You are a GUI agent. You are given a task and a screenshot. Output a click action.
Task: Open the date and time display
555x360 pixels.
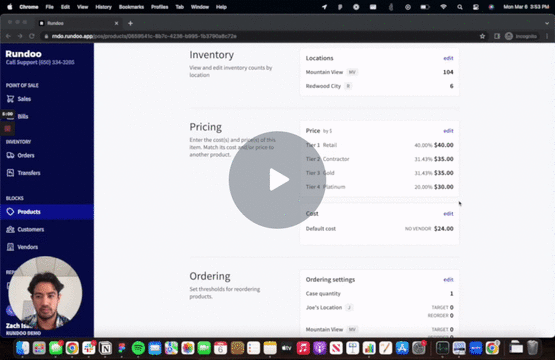tap(526, 7)
